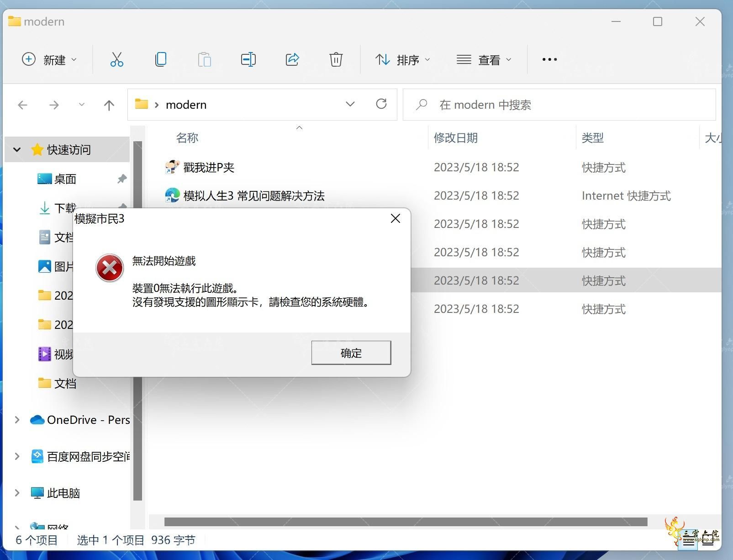733x560 pixels.
Task: Open the recent locations dropdown arrow
Action: pyautogui.click(x=81, y=105)
